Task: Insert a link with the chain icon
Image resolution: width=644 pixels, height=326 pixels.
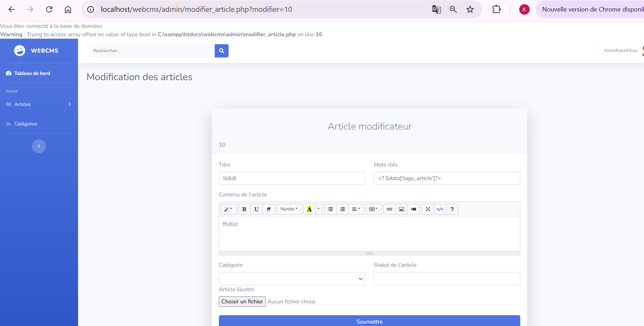Action: point(389,209)
